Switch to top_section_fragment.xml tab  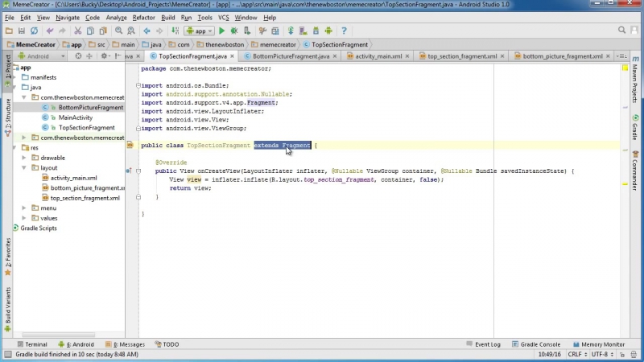(462, 56)
